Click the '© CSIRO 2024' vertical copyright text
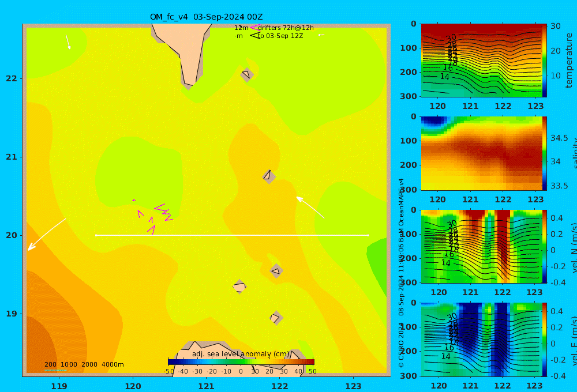The height and width of the screenshot is (392, 577). point(401,345)
